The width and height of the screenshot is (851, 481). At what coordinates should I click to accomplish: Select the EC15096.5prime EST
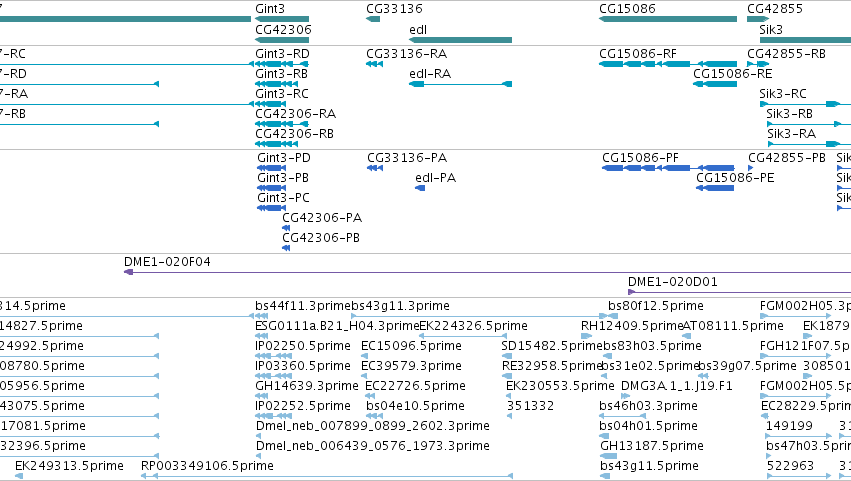tap(365, 356)
